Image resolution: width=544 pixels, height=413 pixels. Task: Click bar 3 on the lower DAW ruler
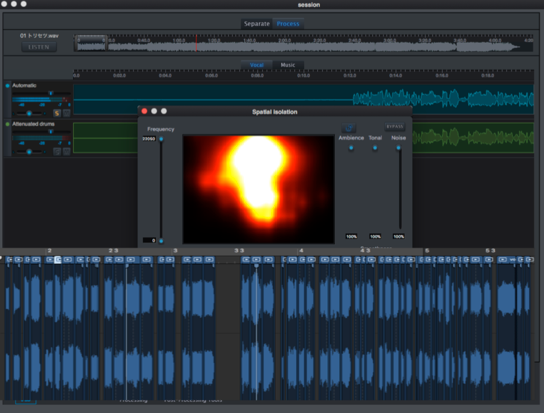coord(175,250)
